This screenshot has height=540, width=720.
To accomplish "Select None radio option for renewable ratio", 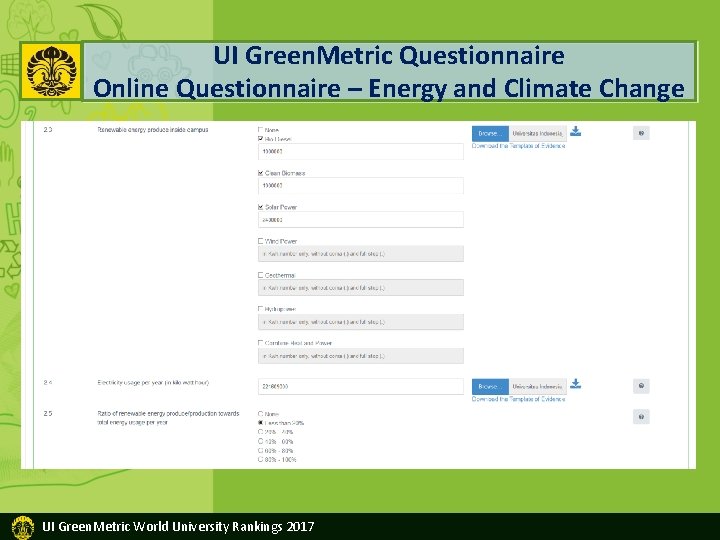I will [260, 414].
